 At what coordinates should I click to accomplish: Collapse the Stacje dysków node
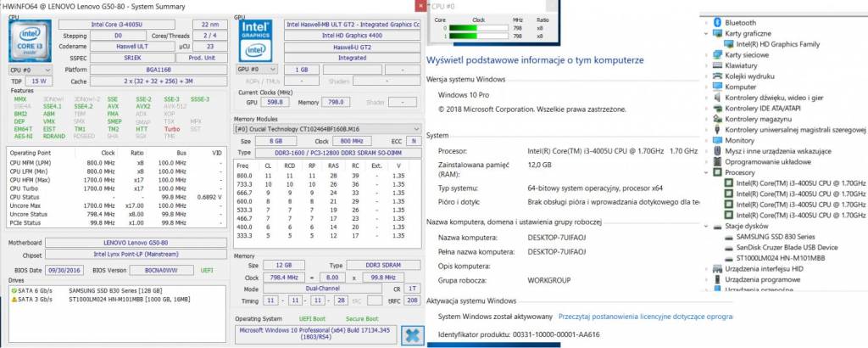[706, 226]
